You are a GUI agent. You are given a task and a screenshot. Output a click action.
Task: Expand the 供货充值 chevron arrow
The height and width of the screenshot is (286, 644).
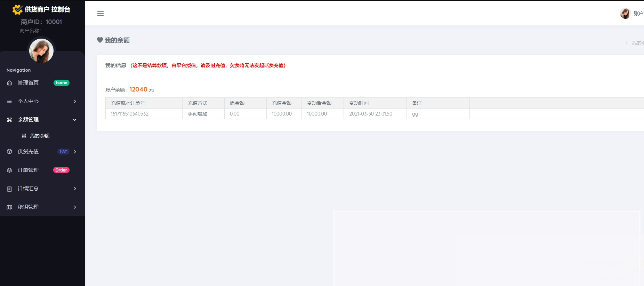pos(75,152)
